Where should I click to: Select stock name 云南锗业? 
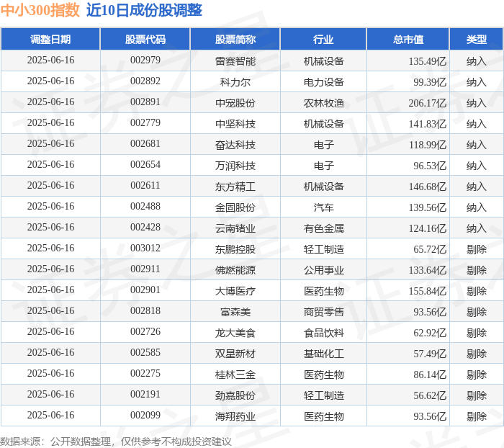pyautogui.click(x=235, y=228)
